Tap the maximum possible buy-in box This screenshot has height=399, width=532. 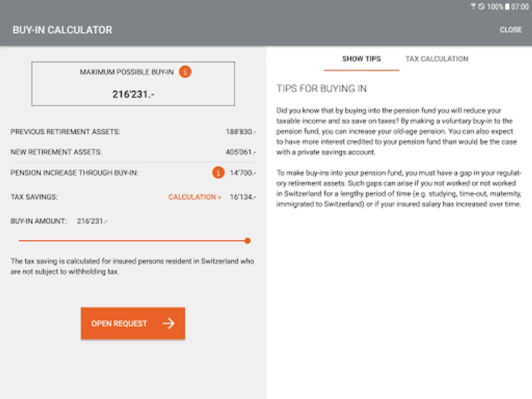133,84
